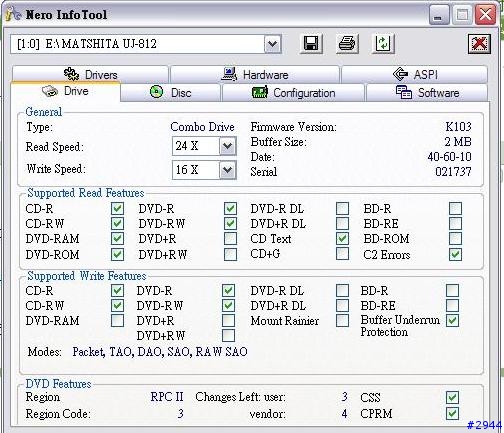This screenshot has height=433, width=504.
Task: Switch to the Hardware tab
Action: point(255,74)
